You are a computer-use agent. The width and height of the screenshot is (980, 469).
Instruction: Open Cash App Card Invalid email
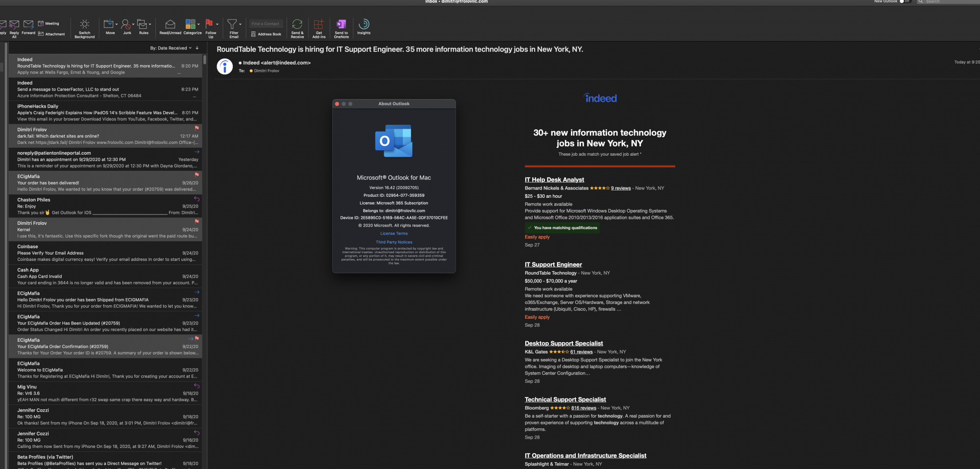click(105, 276)
